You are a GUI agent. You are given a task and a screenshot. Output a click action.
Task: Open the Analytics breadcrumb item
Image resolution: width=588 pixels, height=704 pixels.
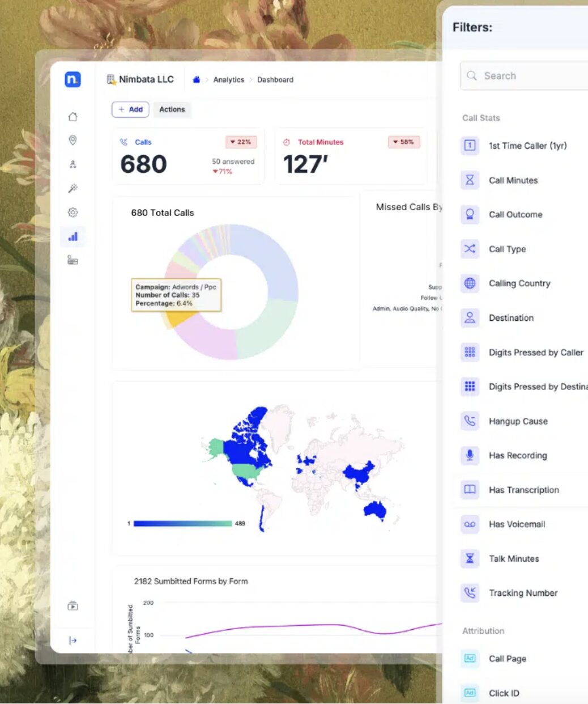(x=229, y=79)
